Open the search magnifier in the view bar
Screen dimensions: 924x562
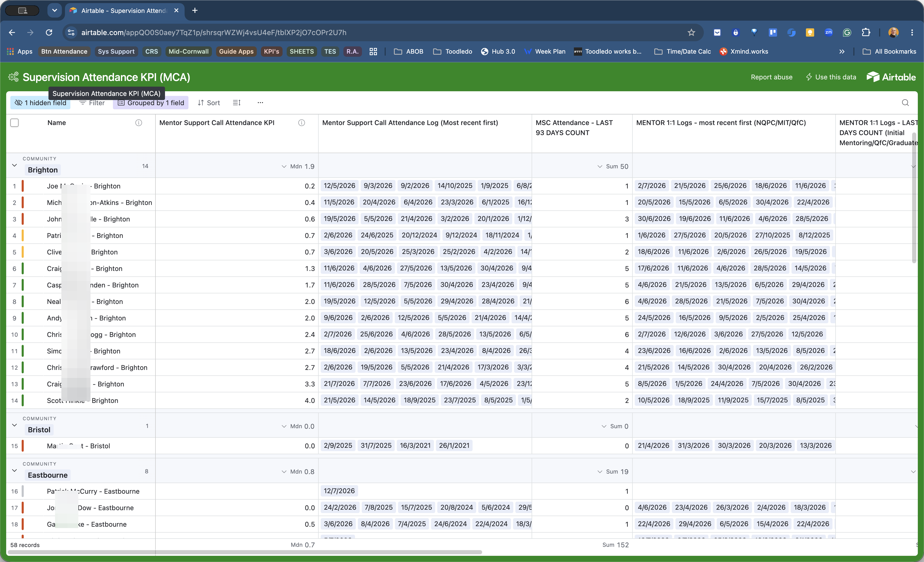905,103
